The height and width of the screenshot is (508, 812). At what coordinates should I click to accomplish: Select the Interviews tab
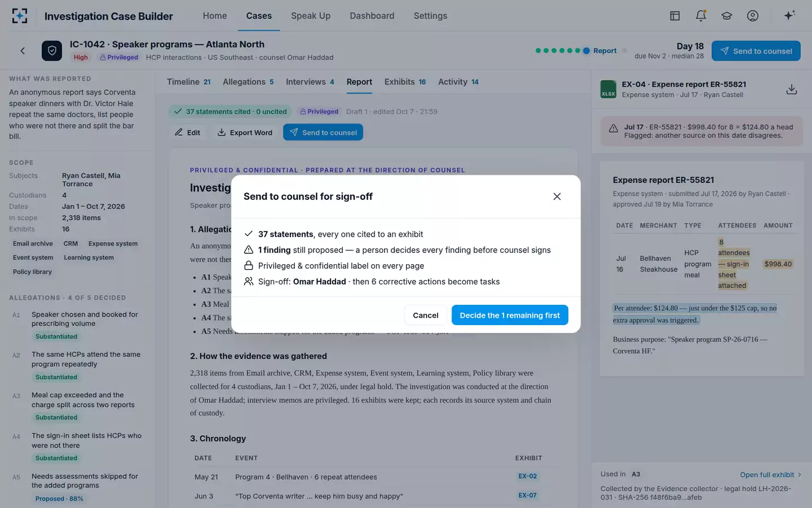click(x=310, y=82)
